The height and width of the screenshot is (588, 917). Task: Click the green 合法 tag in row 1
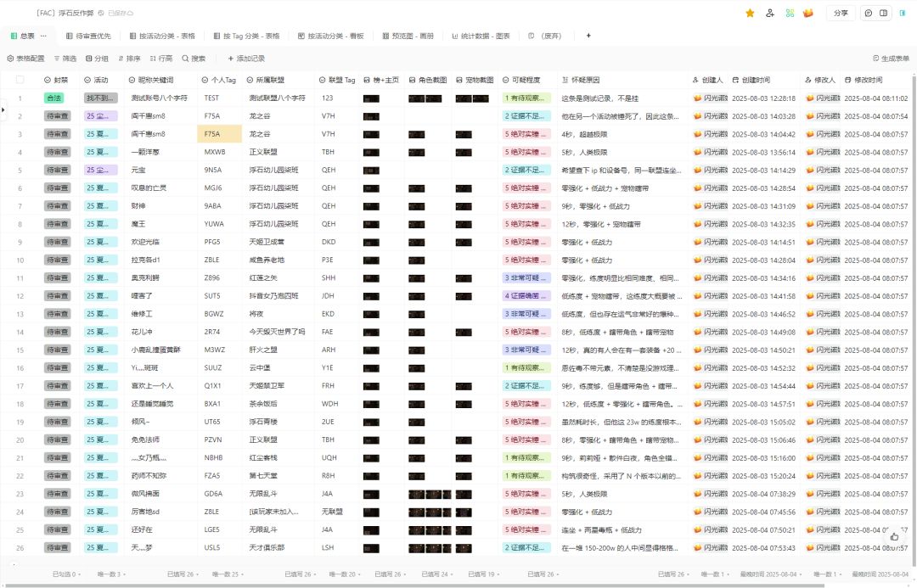(x=53, y=98)
